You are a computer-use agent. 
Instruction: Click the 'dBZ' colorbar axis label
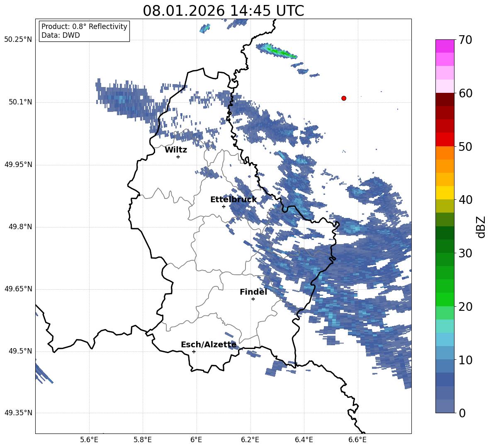click(x=481, y=227)
